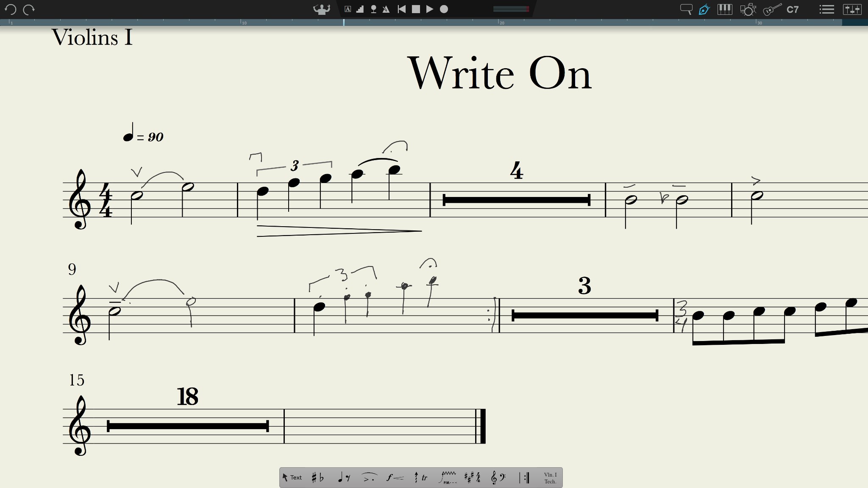868x488 pixels.
Task: Open the C7 chord entry tool
Action: (x=793, y=9)
